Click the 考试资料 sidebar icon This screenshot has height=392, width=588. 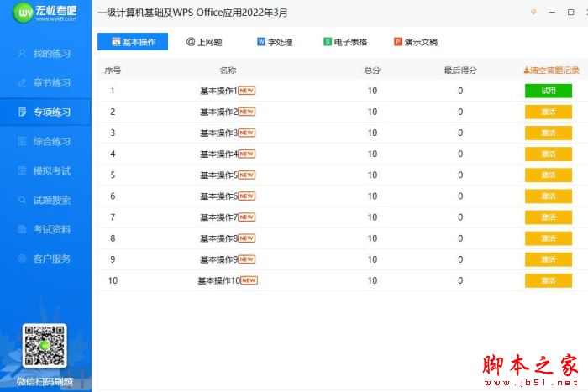point(22,229)
